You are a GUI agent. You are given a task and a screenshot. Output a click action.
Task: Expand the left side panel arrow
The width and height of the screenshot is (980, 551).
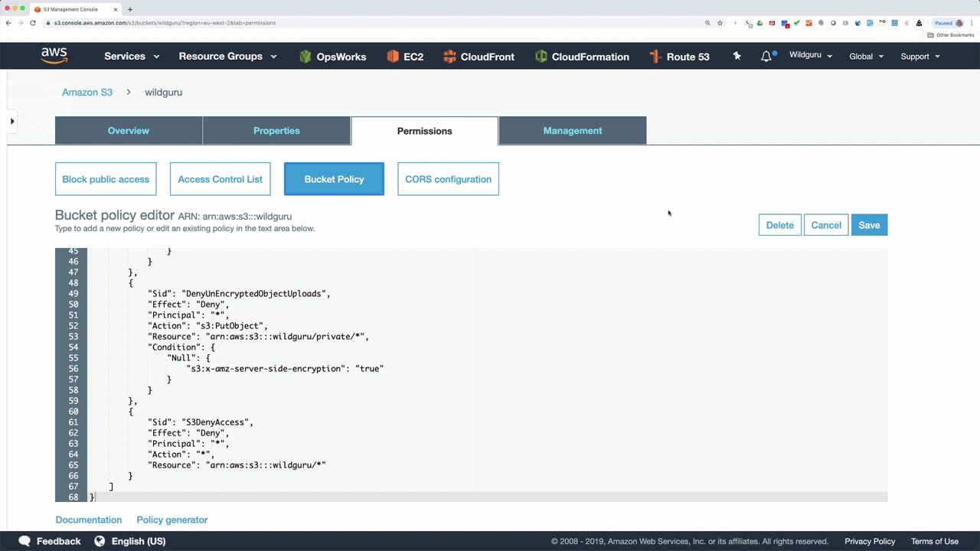pyautogui.click(x=12, y=121)
